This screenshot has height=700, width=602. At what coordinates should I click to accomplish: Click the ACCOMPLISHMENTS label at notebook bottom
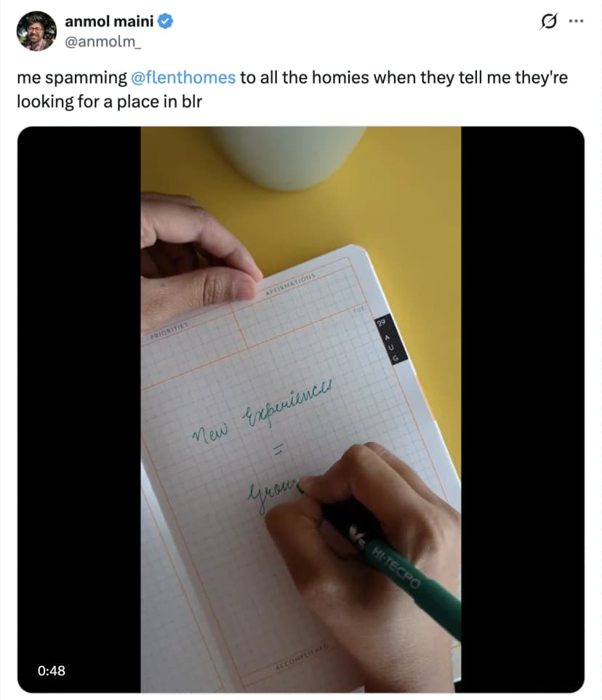pyautogui.click(x=303, y=656)
